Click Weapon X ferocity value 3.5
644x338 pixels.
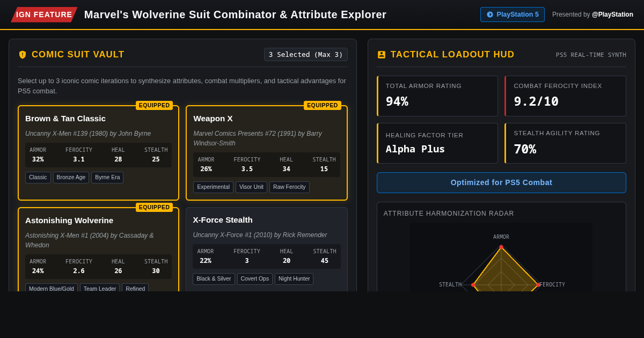point(247,169)
